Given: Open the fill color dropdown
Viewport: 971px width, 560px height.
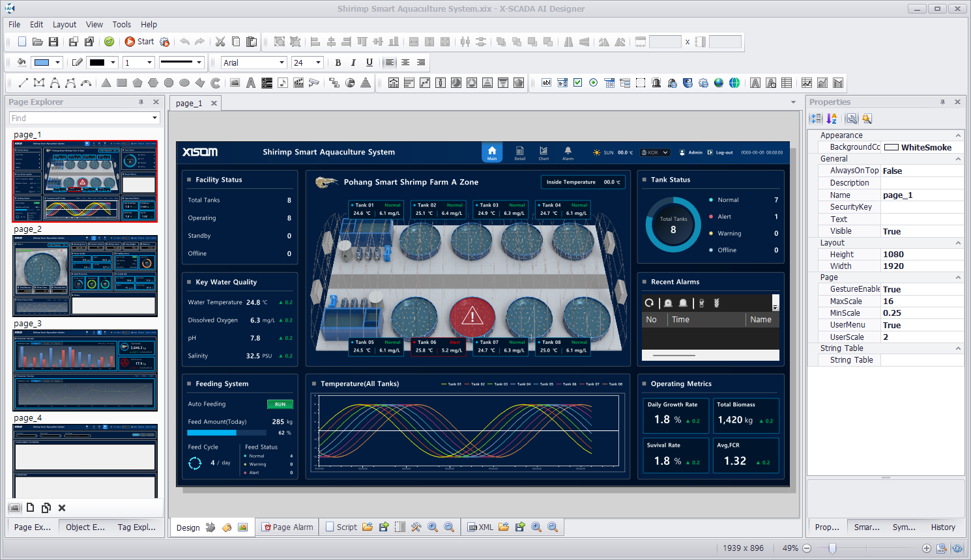Looking at the screenshot, I should (x=58, y=63).
